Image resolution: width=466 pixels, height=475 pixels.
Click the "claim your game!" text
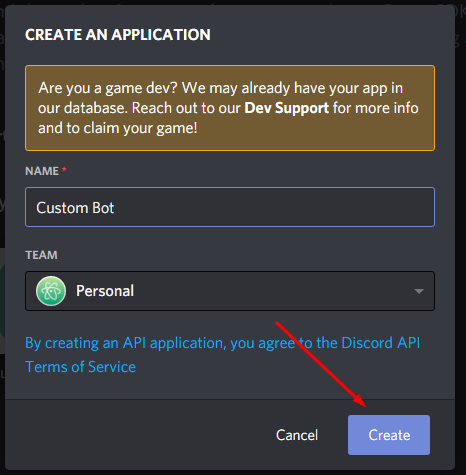point(143,128)
